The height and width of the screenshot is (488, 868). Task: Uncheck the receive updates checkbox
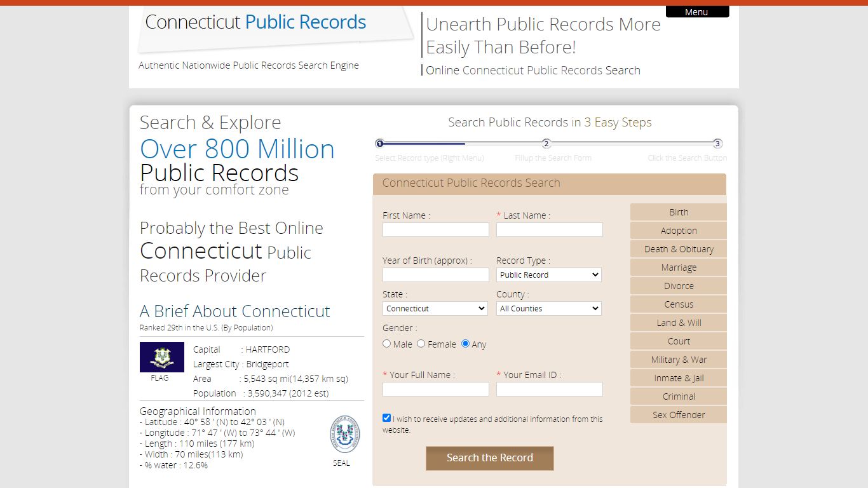click(x=386, y=418)
